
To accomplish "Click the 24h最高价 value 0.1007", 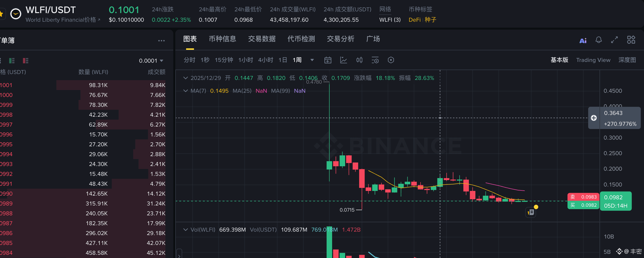I will (x=208, y=20).
